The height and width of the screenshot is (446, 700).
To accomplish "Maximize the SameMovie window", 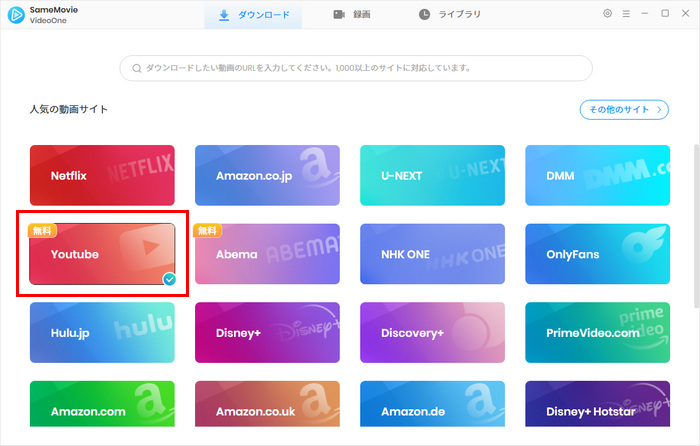I will (x=665, y=13).
